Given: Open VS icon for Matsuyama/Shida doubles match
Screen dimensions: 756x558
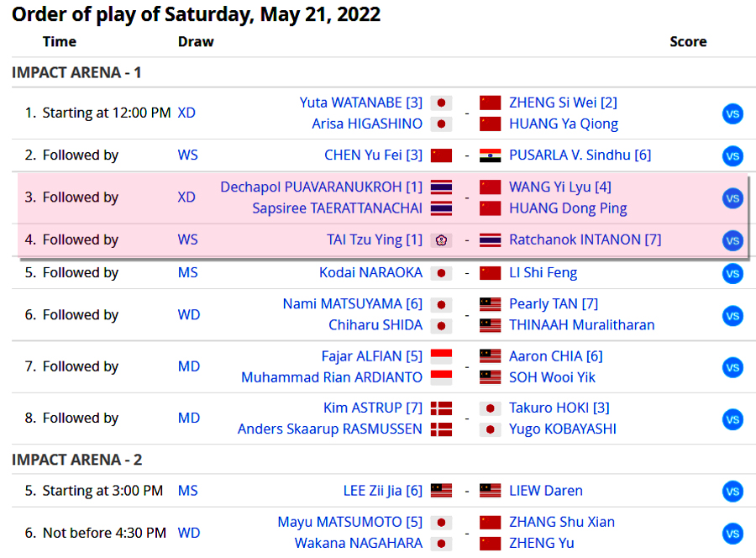Looking at the screenshot, I should click(732, 315).
